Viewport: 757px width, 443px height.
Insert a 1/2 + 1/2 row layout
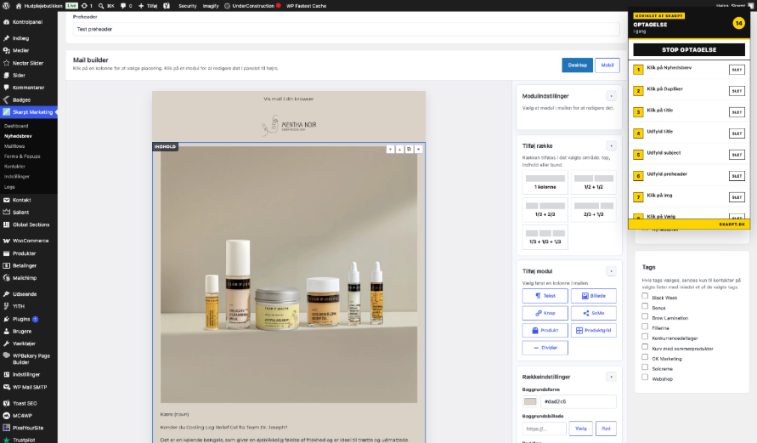pyautogui.click(x=593, y=182)
